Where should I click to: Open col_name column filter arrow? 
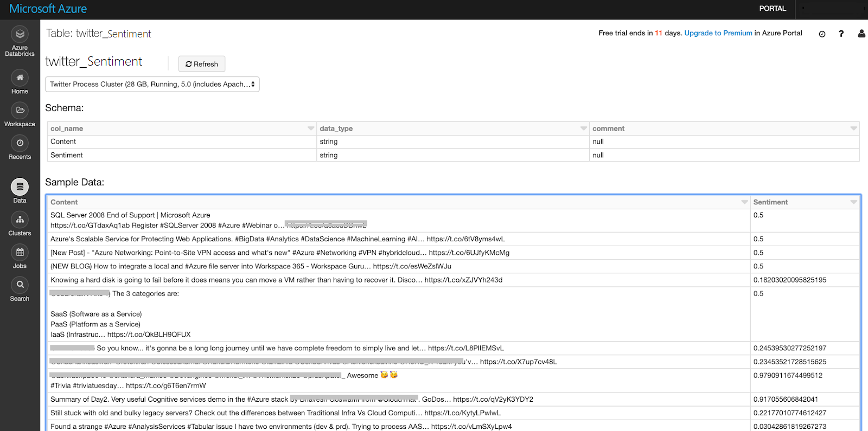pos(311,128)
